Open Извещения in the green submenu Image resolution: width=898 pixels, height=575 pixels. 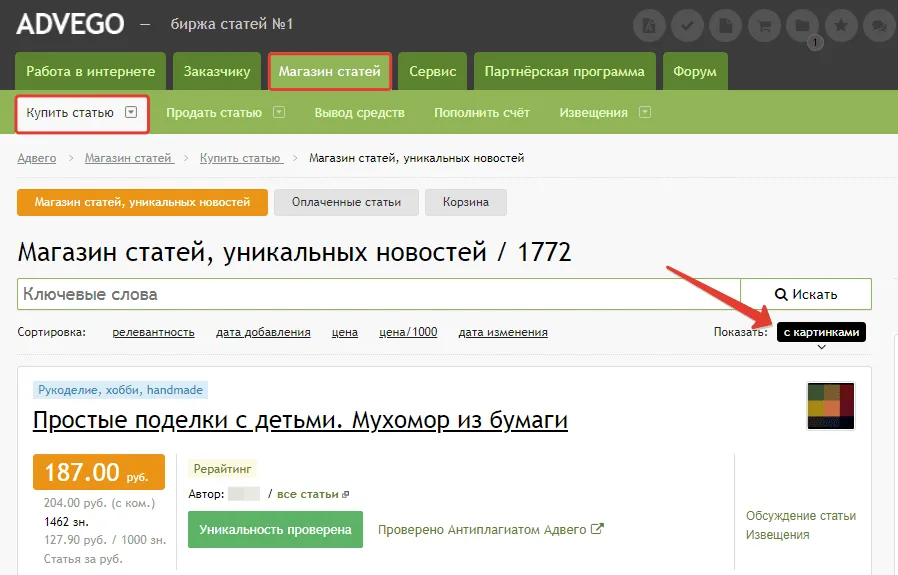(x=593, y=113)
